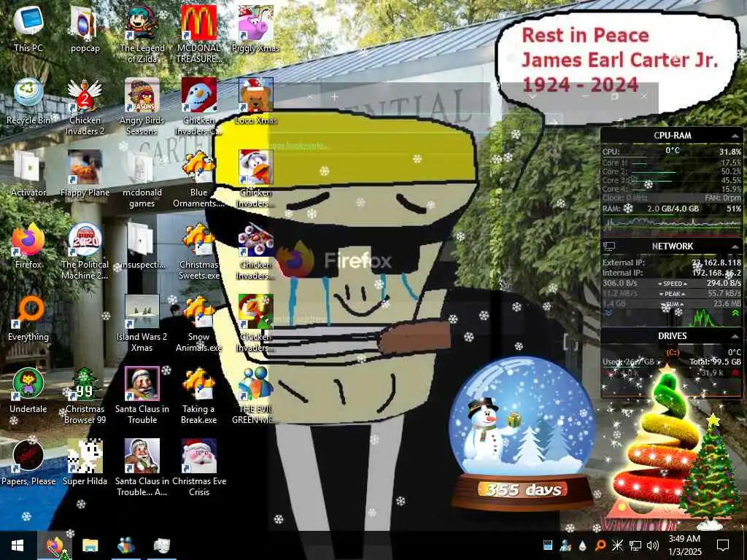
Task: Click the network monitor icon in NETWORK header
Action: 609,246
